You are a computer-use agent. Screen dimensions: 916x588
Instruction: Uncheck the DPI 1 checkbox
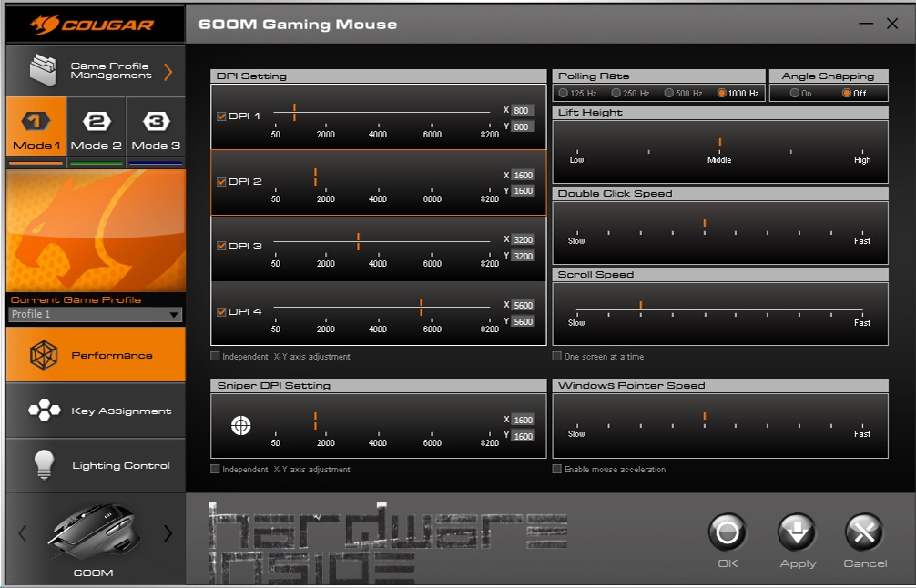pyautogui.click(x=221, y=117)
